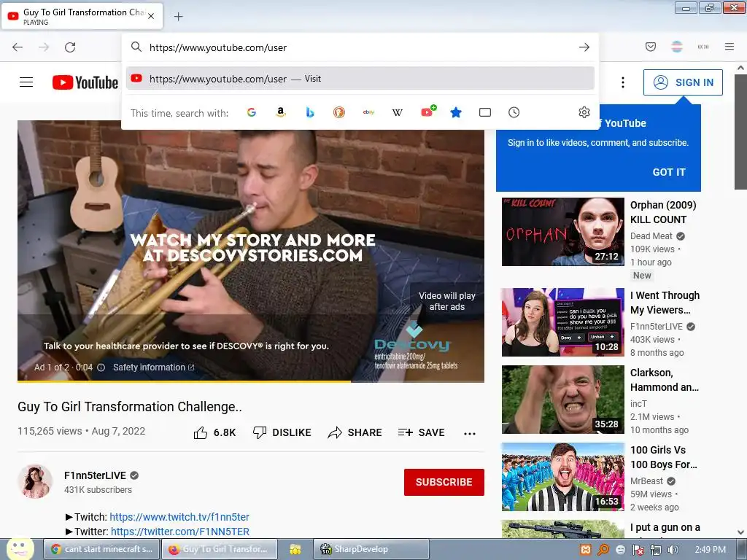Switch to SharpDevelop in taskbar
Image resolution: width=747 pixels, height=560 pixels.
click(x=371, y=549)
